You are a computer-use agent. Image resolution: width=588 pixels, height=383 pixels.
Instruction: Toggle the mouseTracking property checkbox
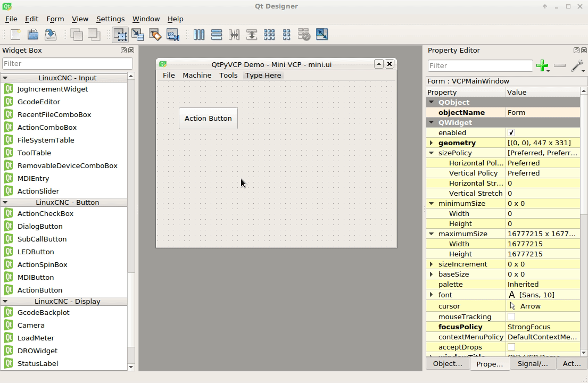tap(511, 317)
